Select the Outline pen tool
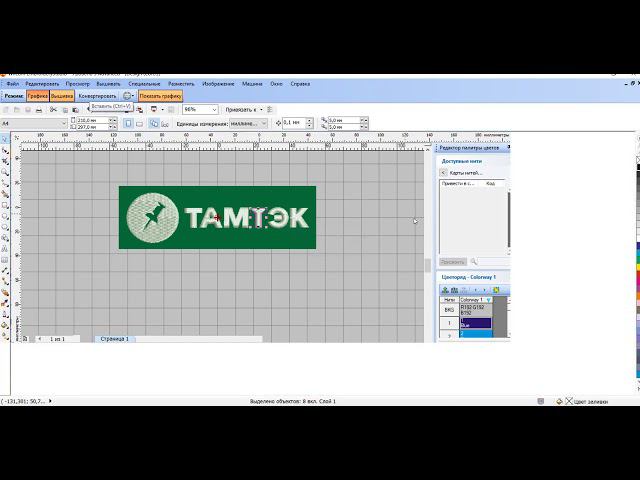 click(5, 315)
